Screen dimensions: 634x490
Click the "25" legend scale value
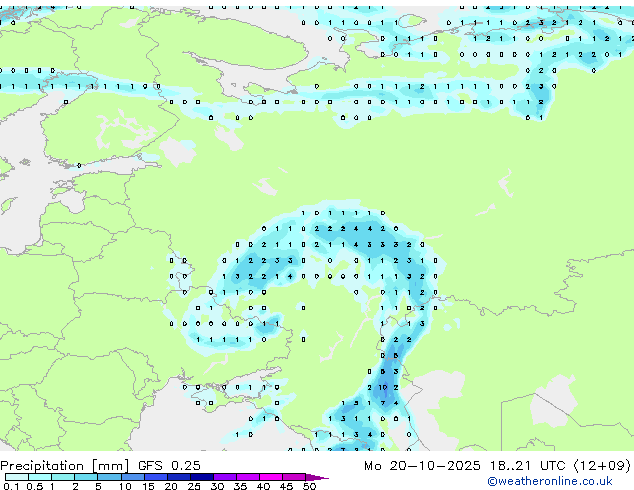pos(194,486)
